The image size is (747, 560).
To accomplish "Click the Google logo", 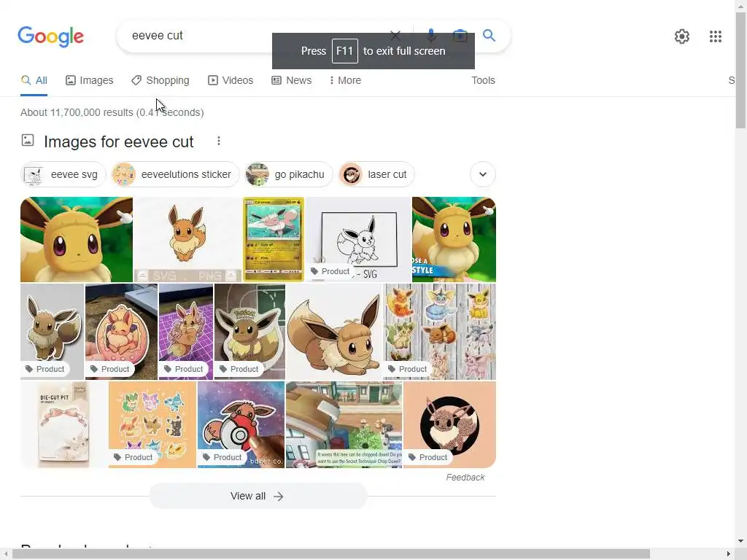I will 50,36.
